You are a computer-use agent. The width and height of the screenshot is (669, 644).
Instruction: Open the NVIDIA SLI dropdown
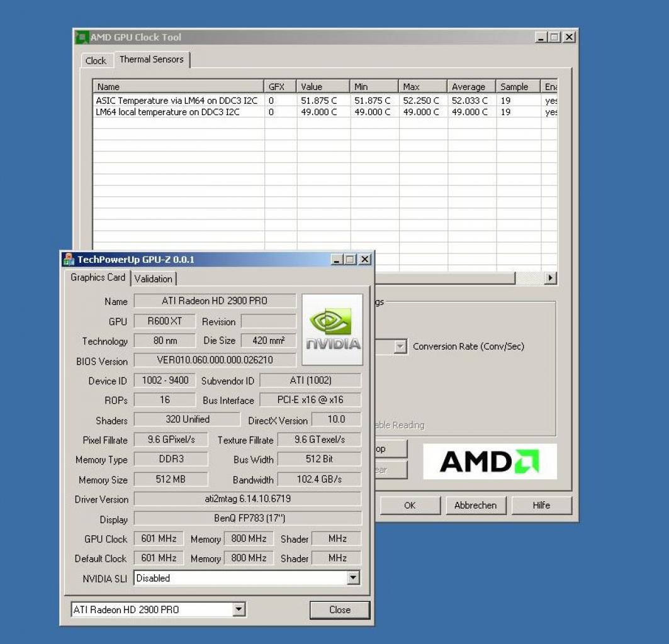point(353,578)
